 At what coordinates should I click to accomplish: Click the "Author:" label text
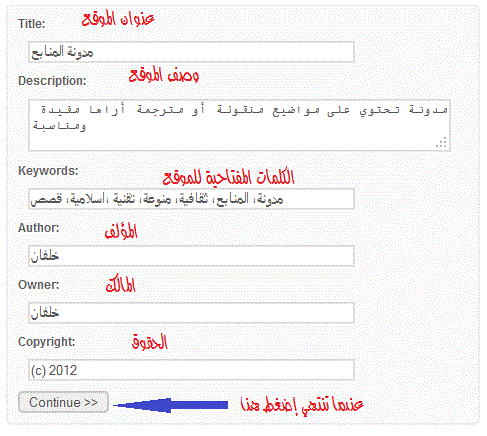pyautogui.click(x=39, y=228)
